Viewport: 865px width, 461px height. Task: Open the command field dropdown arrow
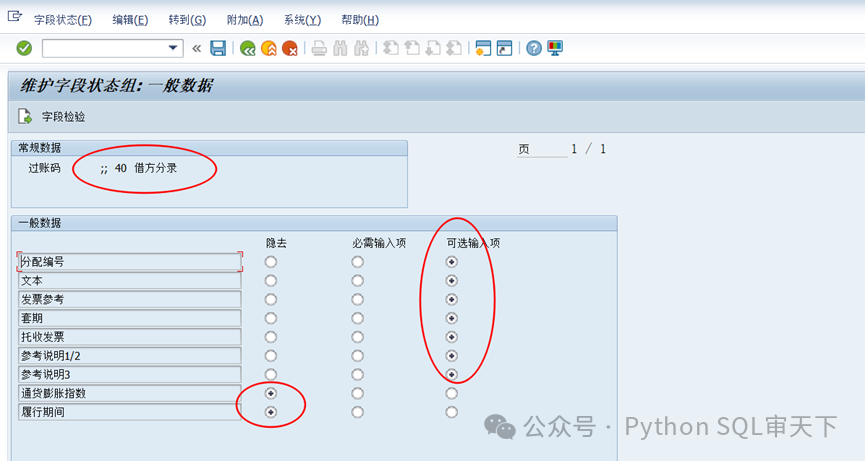pos(173,49)
